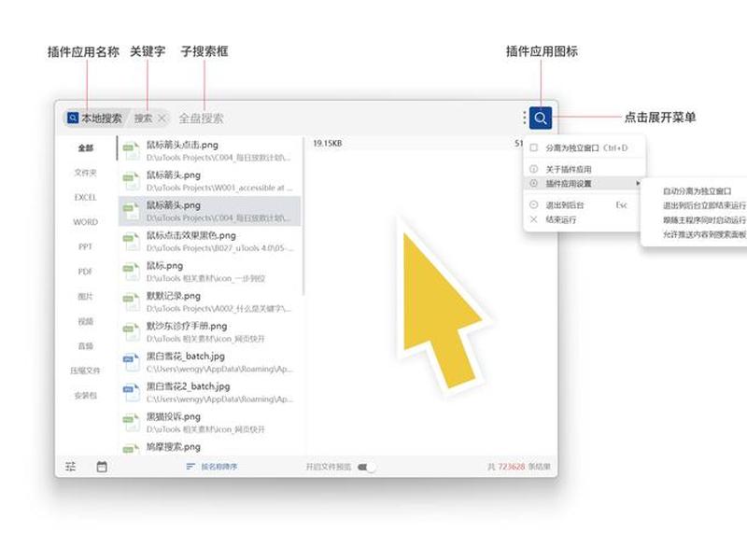The image size is (747, 560).
Task: Open the filter settings sliders icon
Action: coord(71,466)
